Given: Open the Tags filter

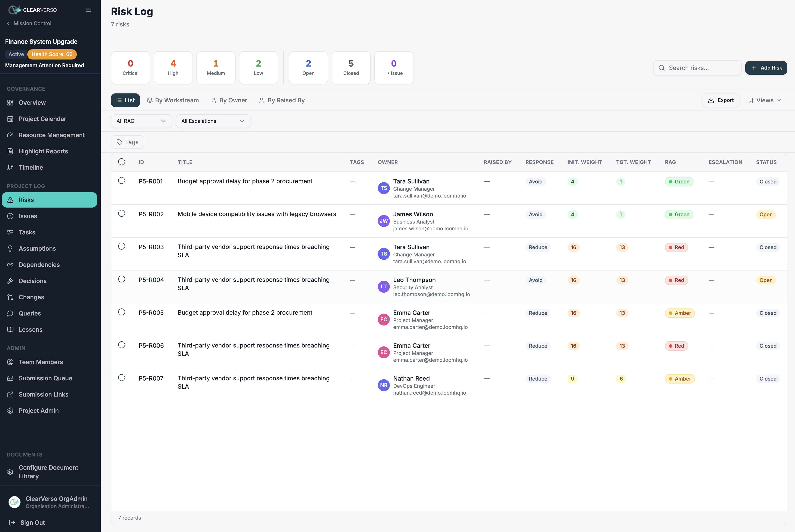Looking at the screenshot, I should tap(128, 142).
